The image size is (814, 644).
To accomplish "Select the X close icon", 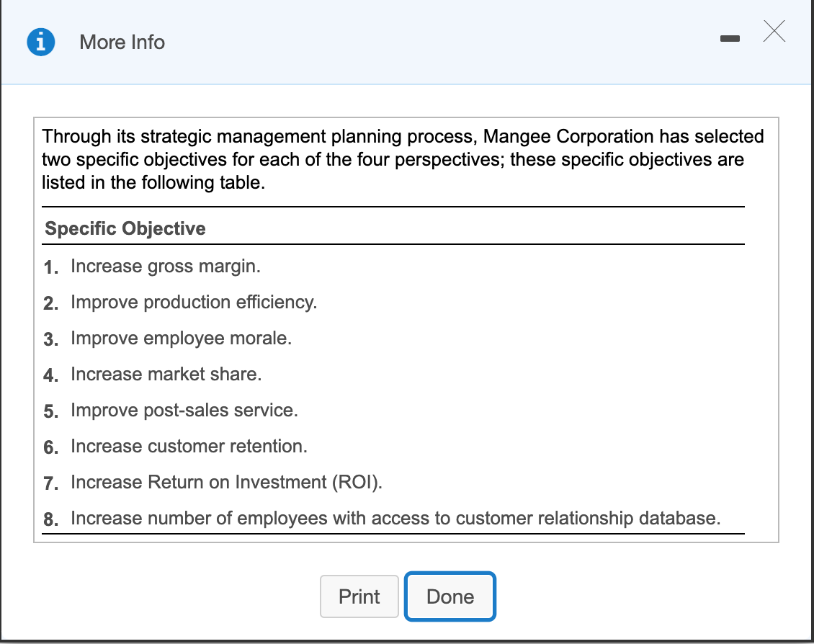I will pyautogui.click(x=774, y=32).
